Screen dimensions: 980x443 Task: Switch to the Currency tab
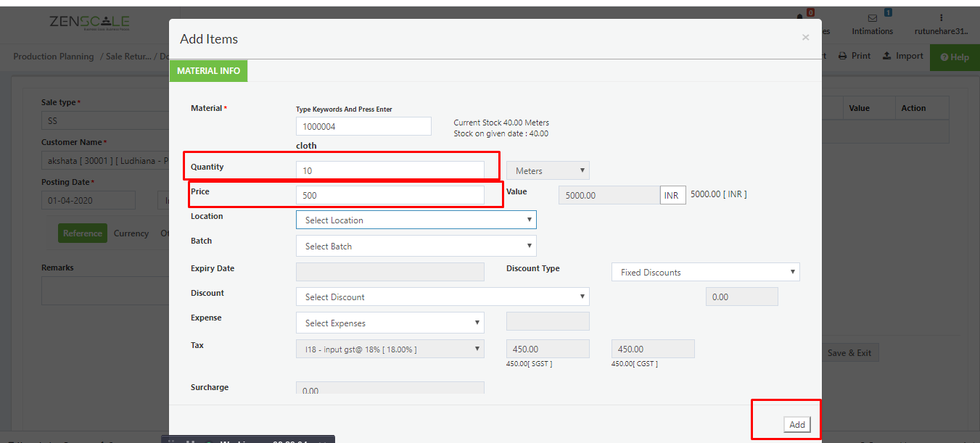(131, 233)
